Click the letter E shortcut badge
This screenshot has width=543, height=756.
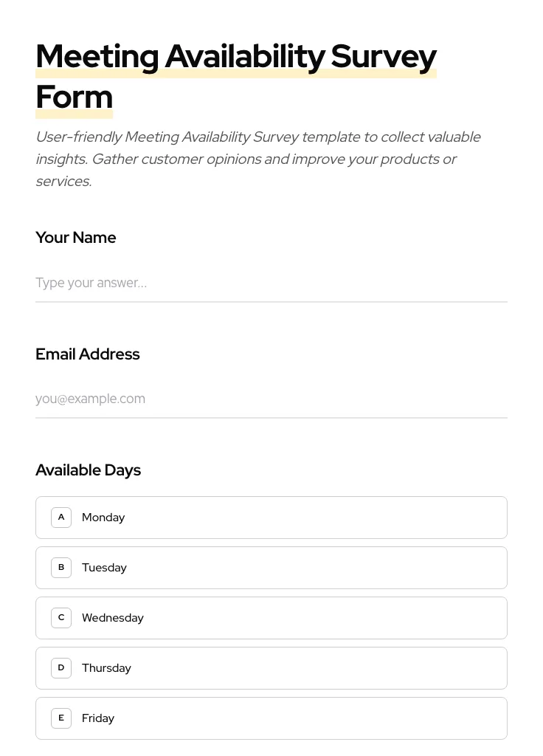coord(61,718)
